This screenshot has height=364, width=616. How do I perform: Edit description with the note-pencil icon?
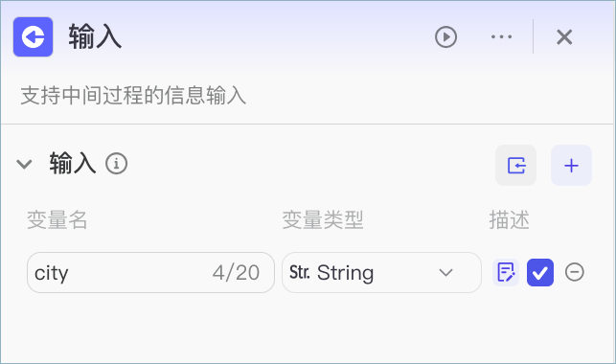[506, 272]
